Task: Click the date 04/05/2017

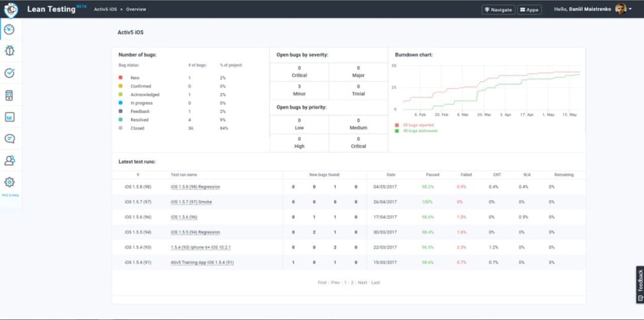Action: pyautogui.click(x=385, y=187)
